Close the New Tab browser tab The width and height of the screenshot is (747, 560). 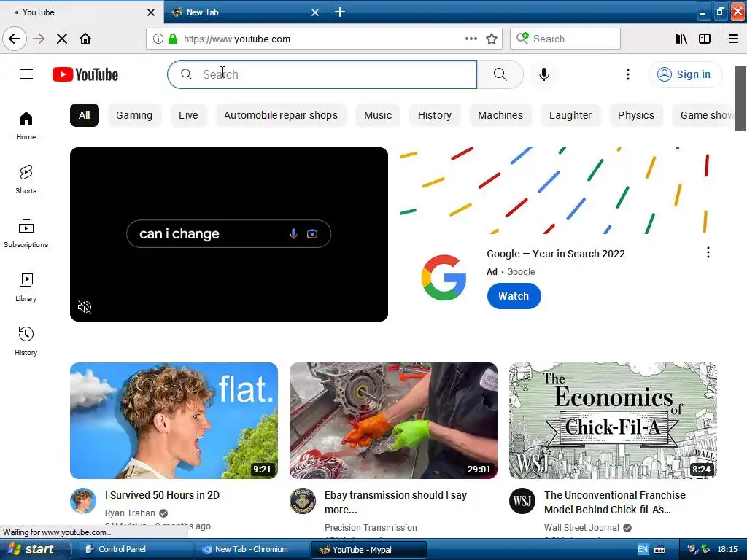pos(315,12)
